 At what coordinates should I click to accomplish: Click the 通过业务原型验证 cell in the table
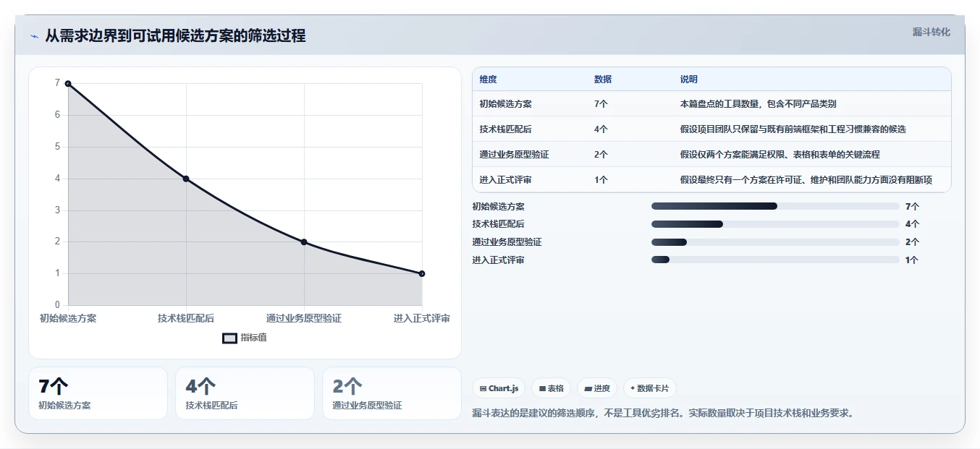pyautogui.click(x=514, y=155)
